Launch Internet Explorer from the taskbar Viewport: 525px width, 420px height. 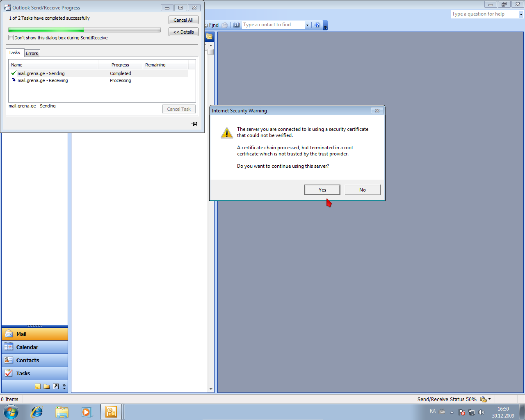tap(37, 412)
